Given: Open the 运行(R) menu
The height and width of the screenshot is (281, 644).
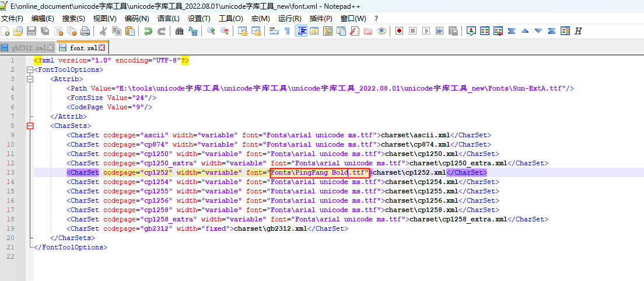Looking at the screenshot, I should (x=289, y=19).
